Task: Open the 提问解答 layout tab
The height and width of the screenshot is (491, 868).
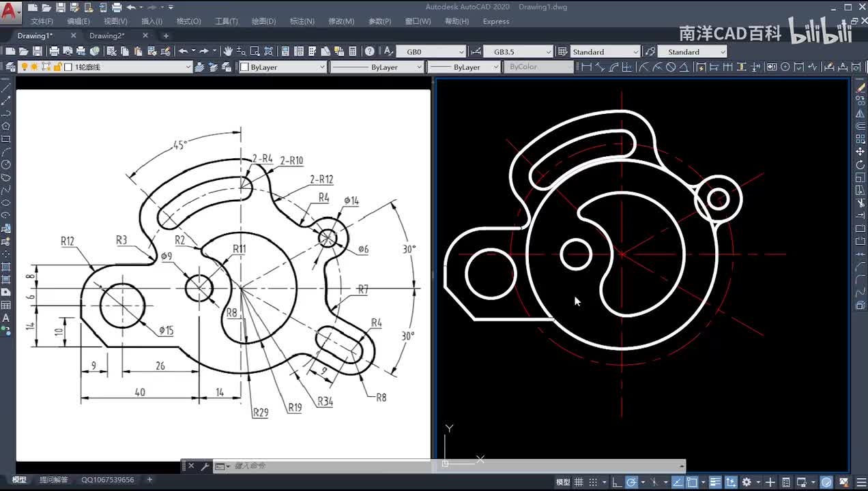Action: pyautogui.click(x=54, y=479)
